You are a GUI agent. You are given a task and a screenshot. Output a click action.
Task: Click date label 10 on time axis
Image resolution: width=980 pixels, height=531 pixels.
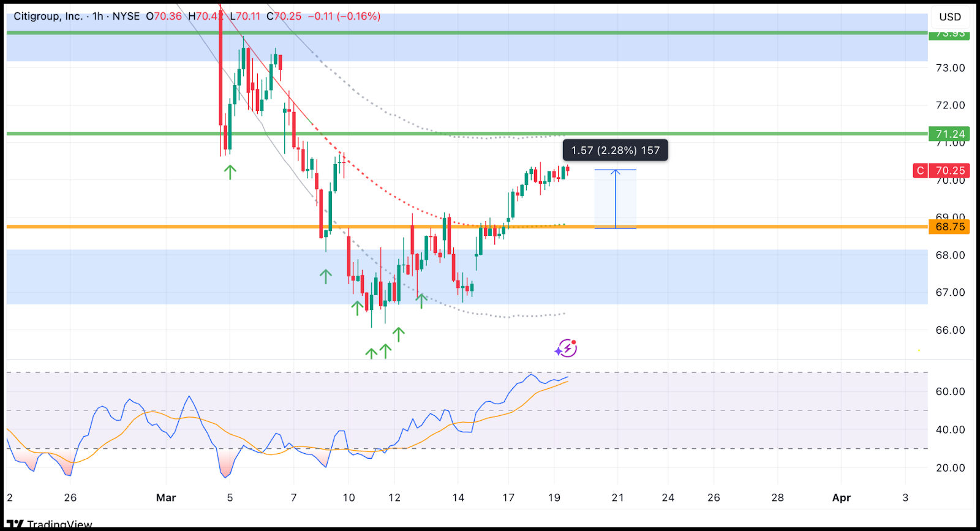pos(349,497)
